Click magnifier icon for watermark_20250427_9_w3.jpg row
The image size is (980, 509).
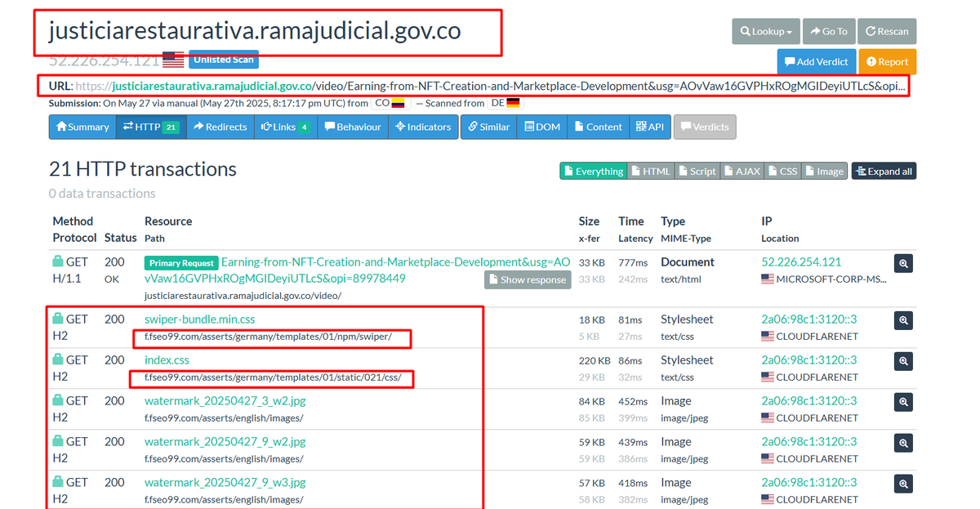(x=903, y=484)
